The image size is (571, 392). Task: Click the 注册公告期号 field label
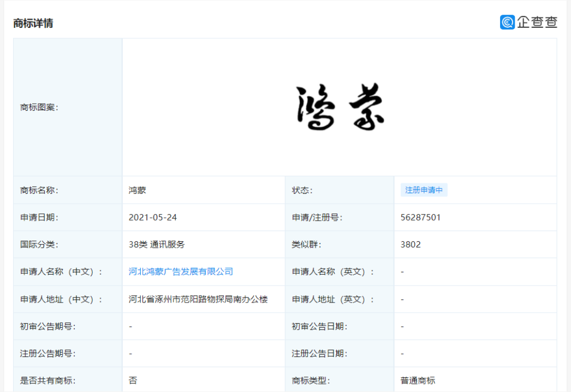[x=47, y=353]
